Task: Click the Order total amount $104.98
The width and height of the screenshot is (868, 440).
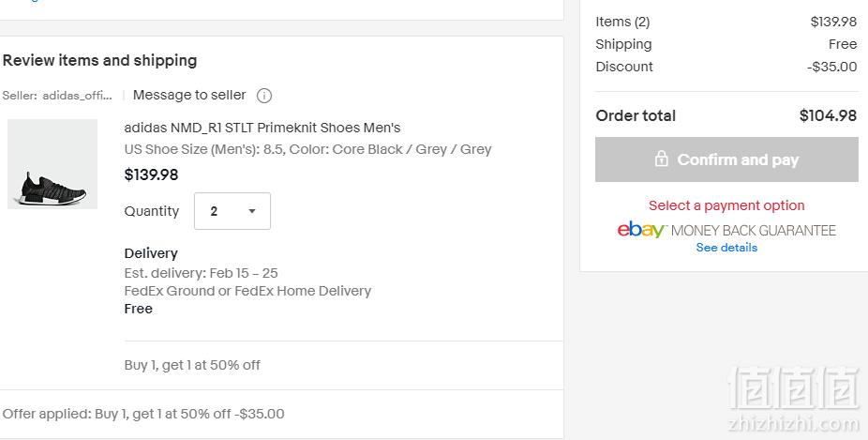Action: coord(828,115)
